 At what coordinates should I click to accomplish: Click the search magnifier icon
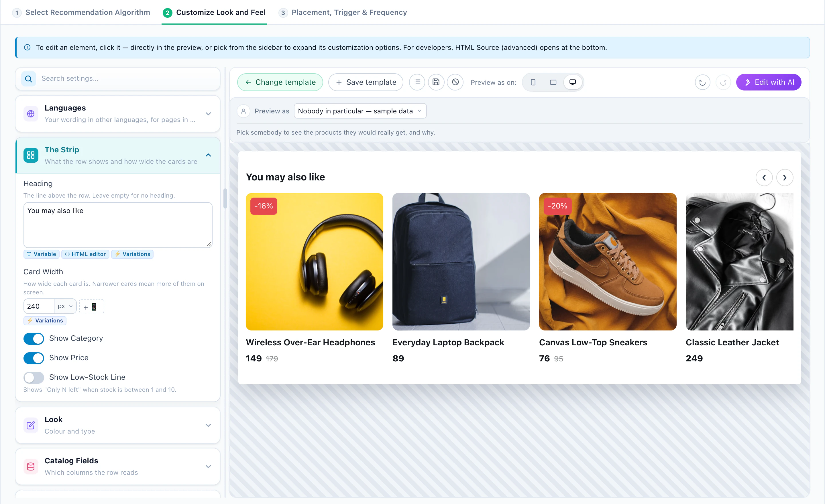[x=29, y=79]
